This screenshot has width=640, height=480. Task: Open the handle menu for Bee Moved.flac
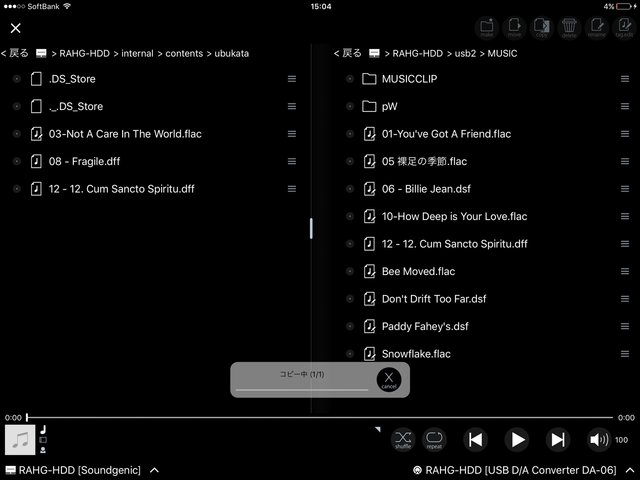pyautogui.click(x=624, y=271)
